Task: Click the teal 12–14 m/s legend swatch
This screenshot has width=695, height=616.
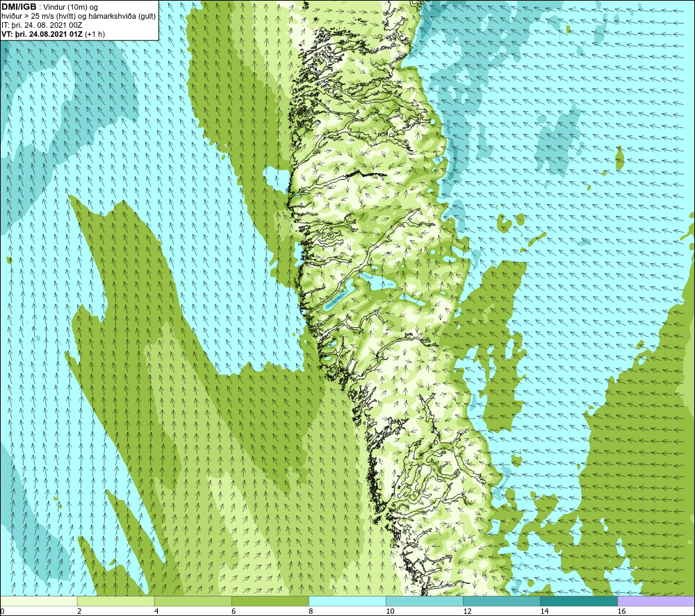Action: pos(502,601)
